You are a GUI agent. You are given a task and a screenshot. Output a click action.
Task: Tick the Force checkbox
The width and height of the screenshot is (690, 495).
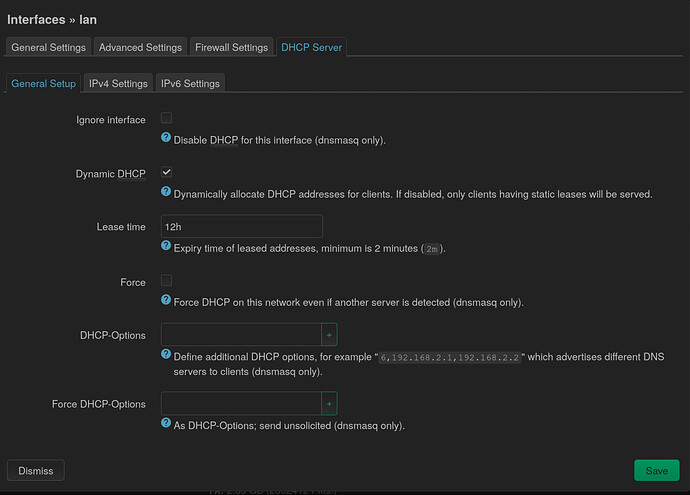pyautogui.click(x=167, y=282)
